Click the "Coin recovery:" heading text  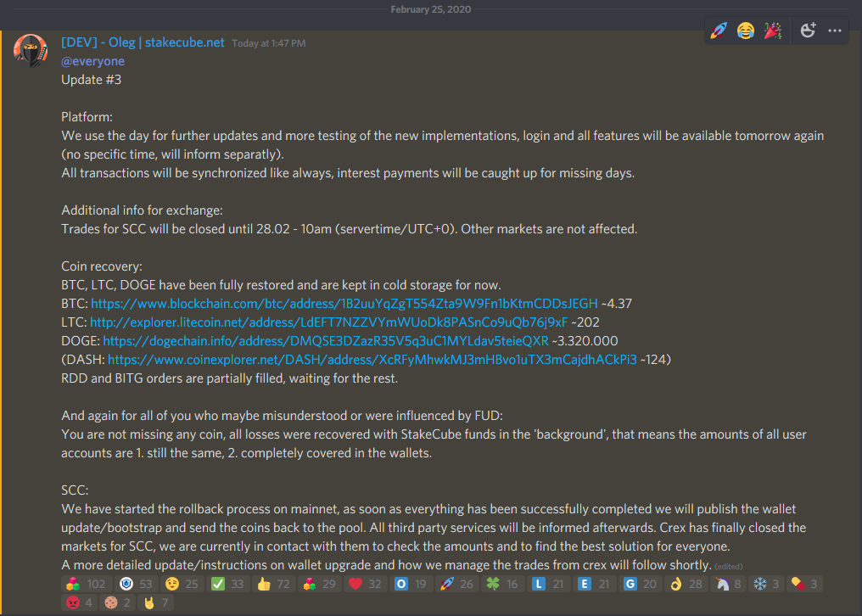tap(102, 266)
